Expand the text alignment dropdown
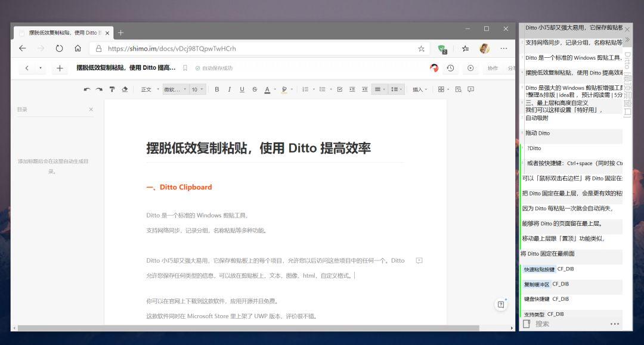Viewport: 644px width, 345px height. (385, 88)
